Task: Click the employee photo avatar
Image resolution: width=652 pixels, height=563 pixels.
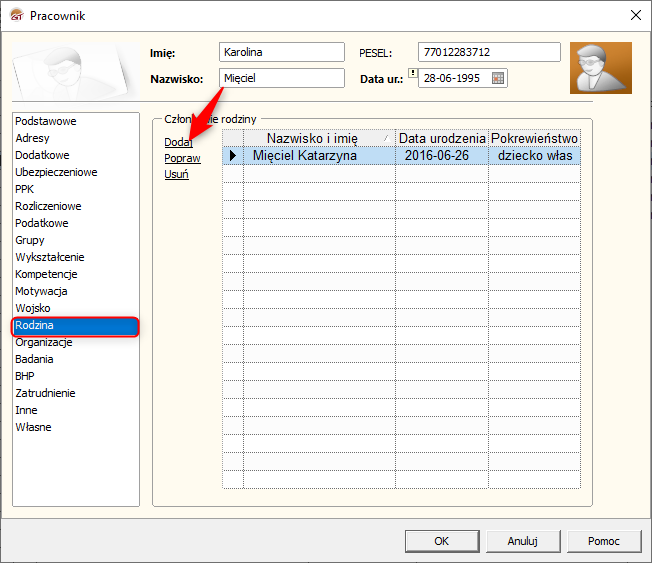Action: point(600,68)
